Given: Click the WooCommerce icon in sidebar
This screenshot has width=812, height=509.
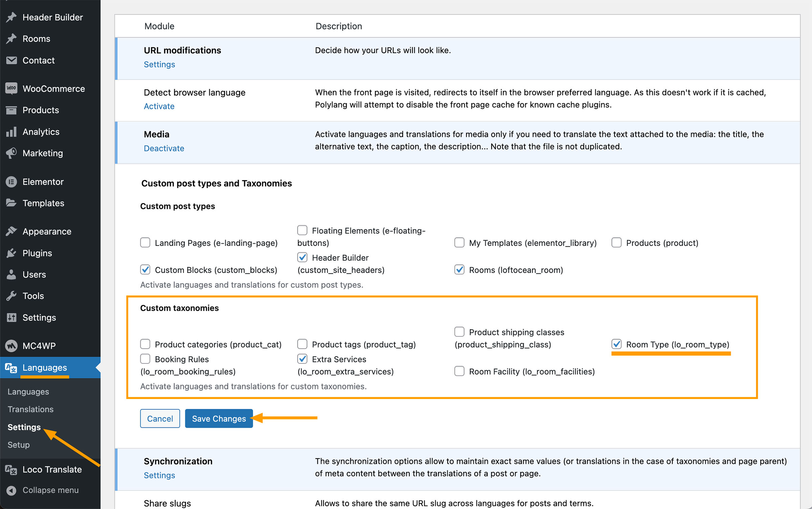Looking at the screenshot, I should [11, 88].
